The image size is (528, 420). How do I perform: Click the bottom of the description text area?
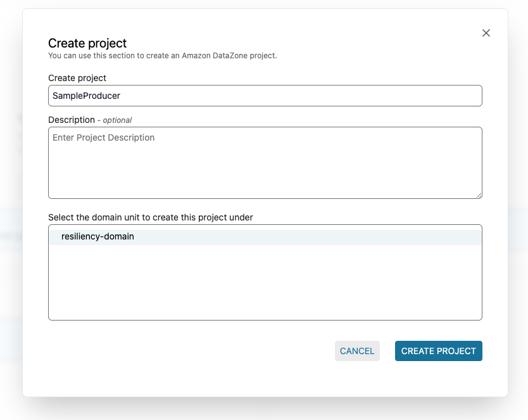tap(265, 190)
